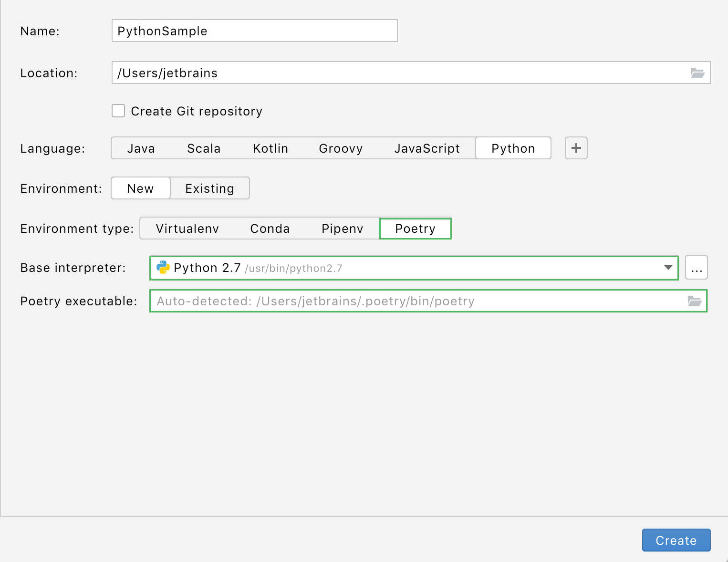Image resolution: width=728 pixels, height=562 pixels.
Task: Select Java as the language
Action: tap(141, 148)
